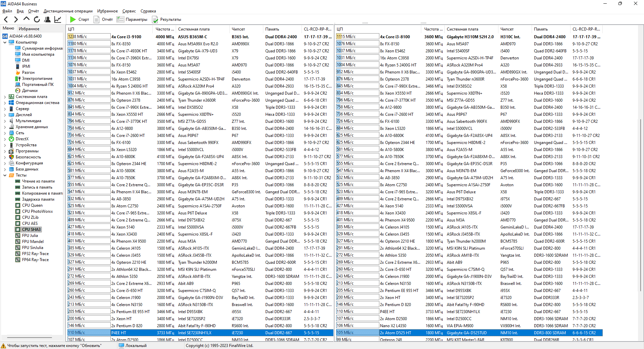Open the Файл menu

click(x=7, y=11)
